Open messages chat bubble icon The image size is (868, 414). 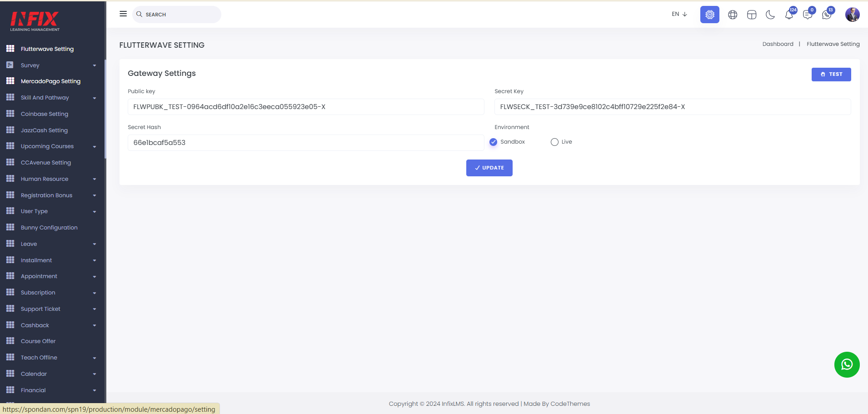808,15
